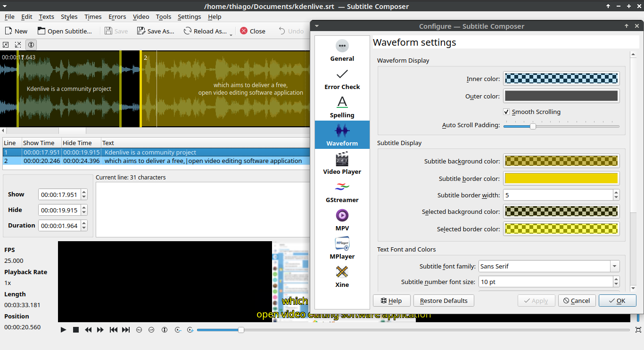Screen dimensions: 644x350
Task: Click the Help button in Configure dialog
Action: pos(391,301)
